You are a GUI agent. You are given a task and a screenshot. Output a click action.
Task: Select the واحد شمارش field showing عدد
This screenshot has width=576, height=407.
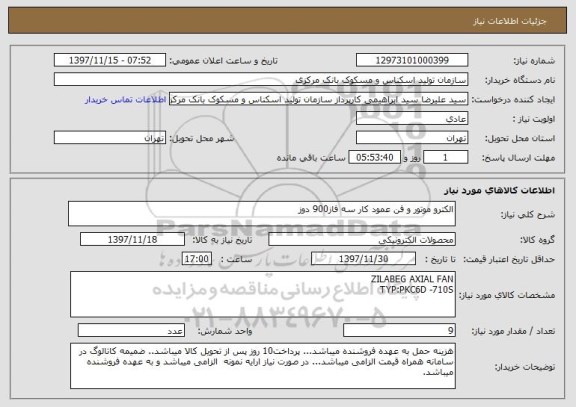[131, 330]
